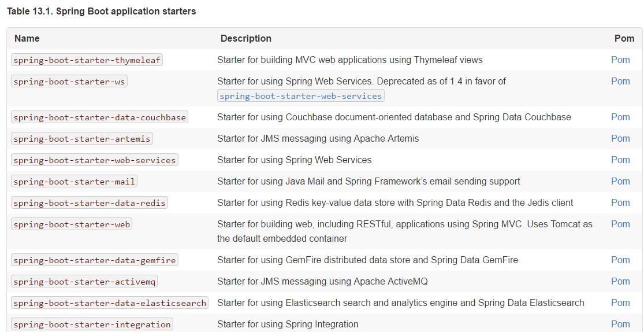Open Pom link for spring-boot-starter-thymeleaf
Screen dimensions: 644x332
tap(620, 60)
